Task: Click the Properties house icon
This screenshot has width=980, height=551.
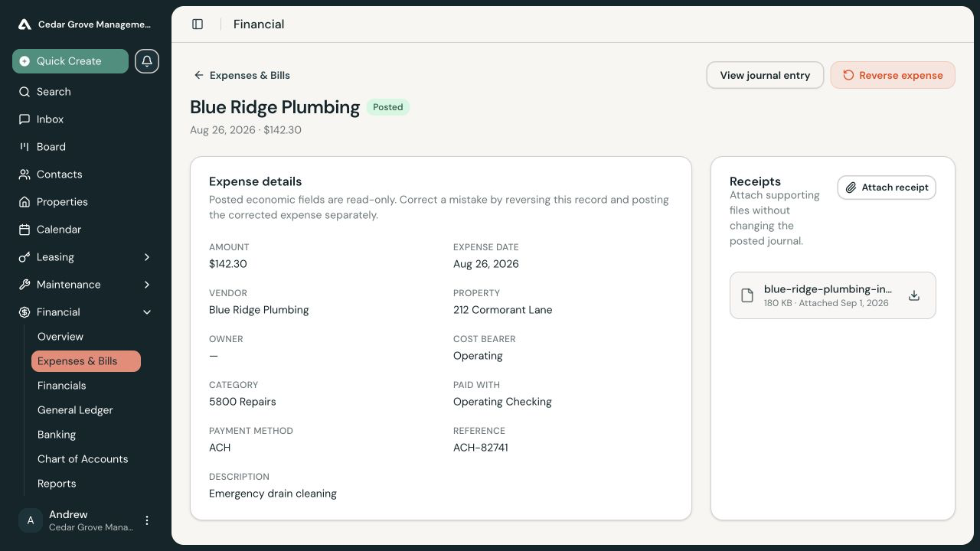Action: pyautogui.click(x=24, y=202)
